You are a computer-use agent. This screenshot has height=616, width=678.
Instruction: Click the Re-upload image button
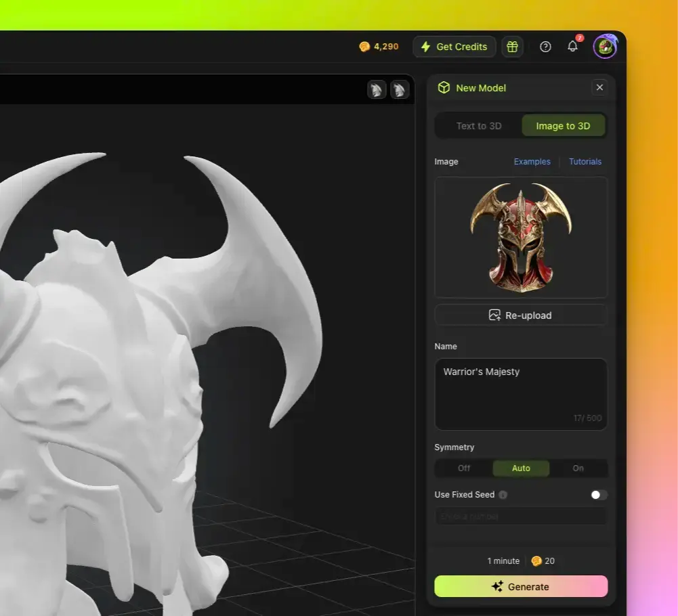point(520,315)
